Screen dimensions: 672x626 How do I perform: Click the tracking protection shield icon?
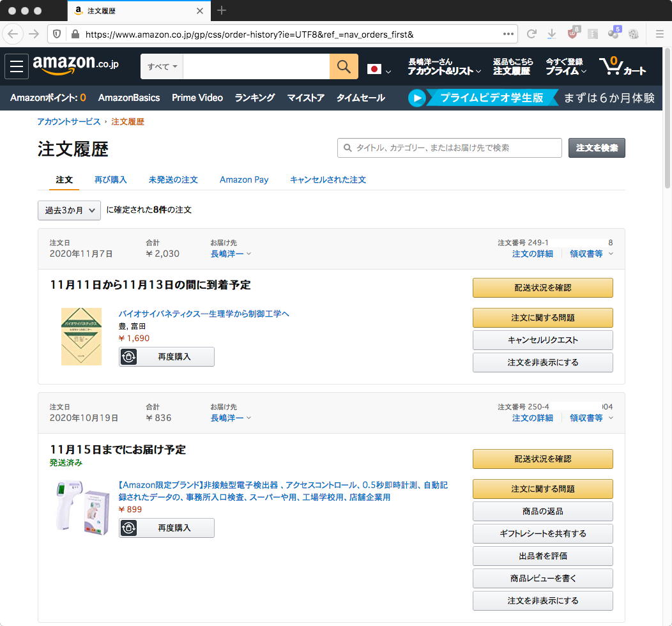tap(57, 34)
